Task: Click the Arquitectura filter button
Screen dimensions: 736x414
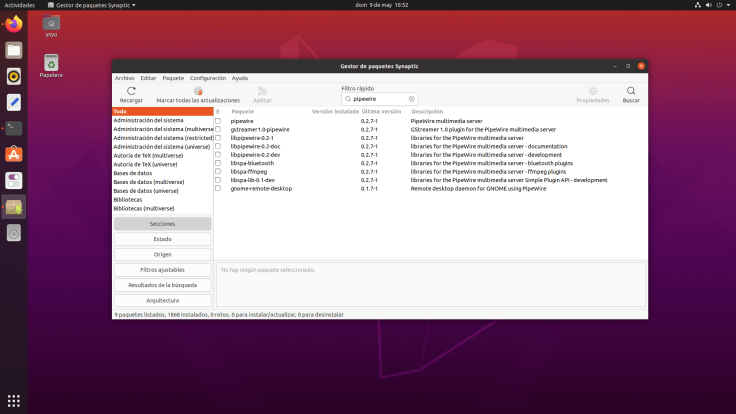Action: [x=162, y=300]
